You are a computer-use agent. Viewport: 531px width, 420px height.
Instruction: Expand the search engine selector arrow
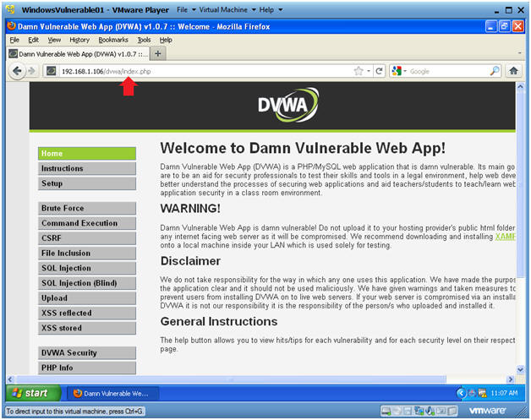(405, 71)
